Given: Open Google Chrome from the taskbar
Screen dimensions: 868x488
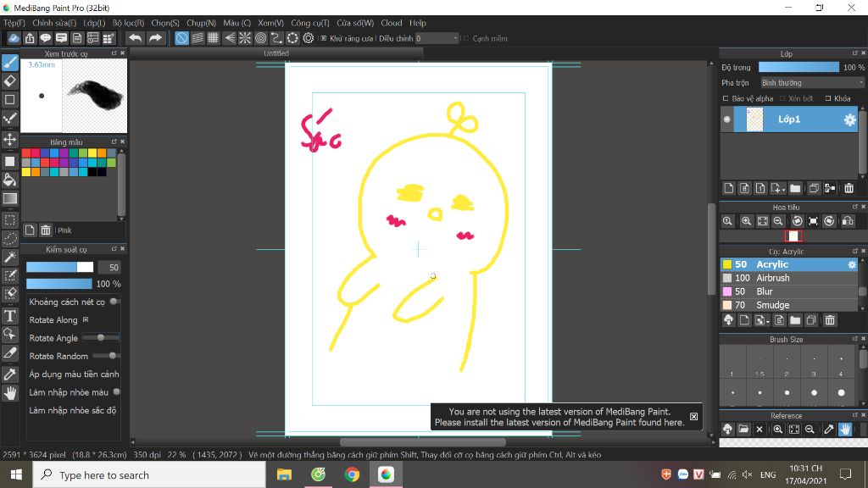Looking at the screenshot, I should coord(352,474).
